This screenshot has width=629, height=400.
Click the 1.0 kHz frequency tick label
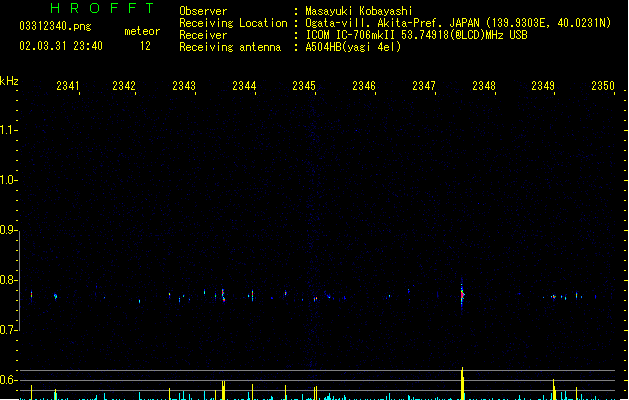7,180
